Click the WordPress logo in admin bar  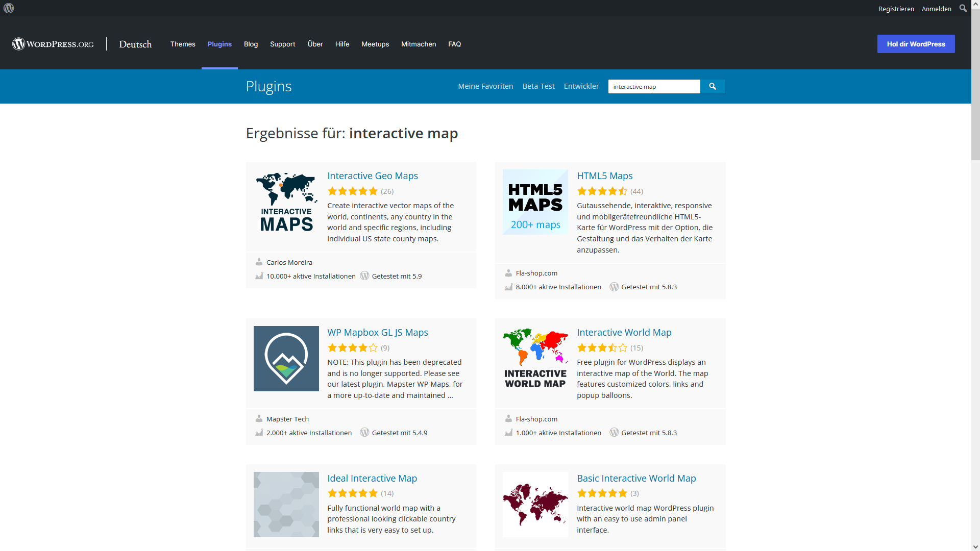[x=9, y=8]
